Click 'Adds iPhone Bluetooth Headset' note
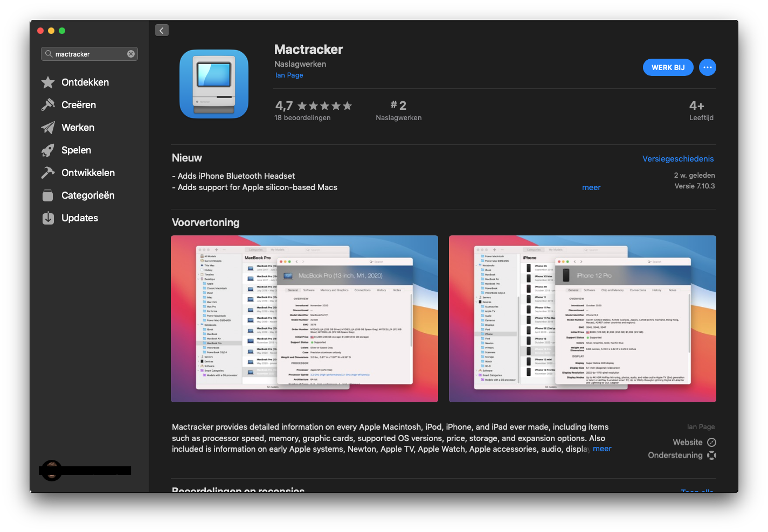The image size is (768, 532). pos(233,176)
